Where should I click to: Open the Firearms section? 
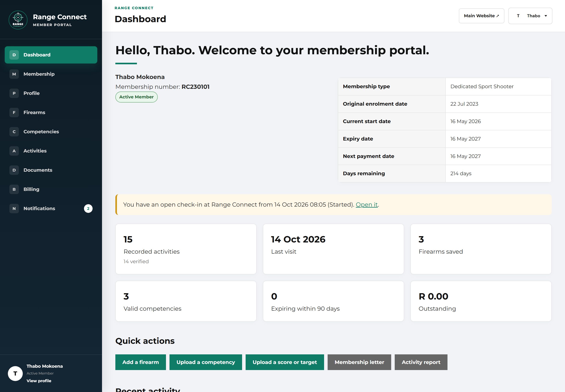(x=51, y=113)
